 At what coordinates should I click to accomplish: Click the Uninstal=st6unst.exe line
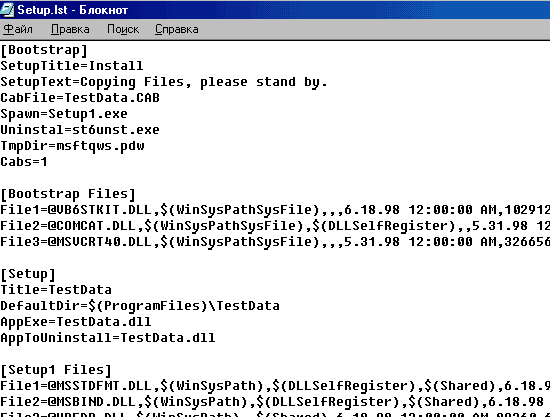(x=80, y=130)
